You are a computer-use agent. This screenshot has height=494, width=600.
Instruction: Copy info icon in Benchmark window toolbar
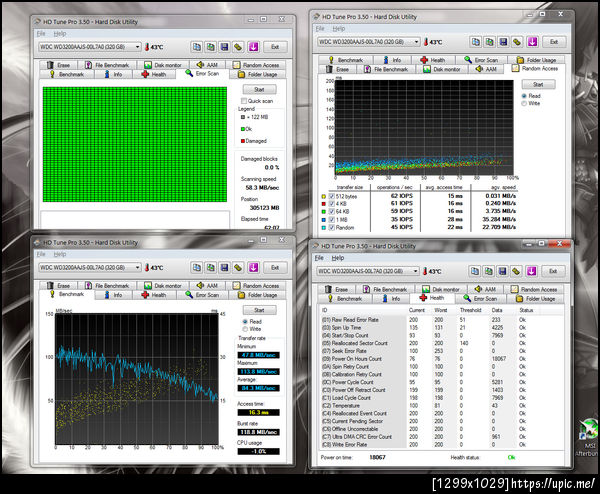click(x=196, y=267)
